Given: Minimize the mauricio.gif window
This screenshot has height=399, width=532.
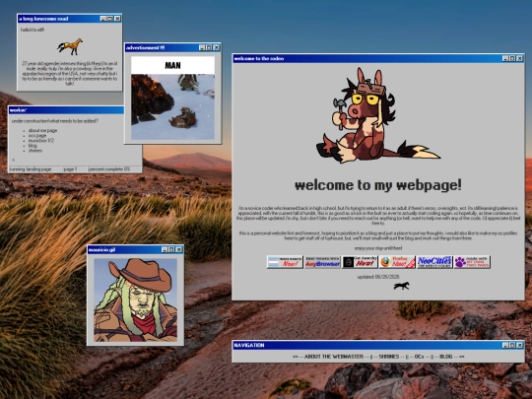Looking at the screenshot, I should pos(165,249).
